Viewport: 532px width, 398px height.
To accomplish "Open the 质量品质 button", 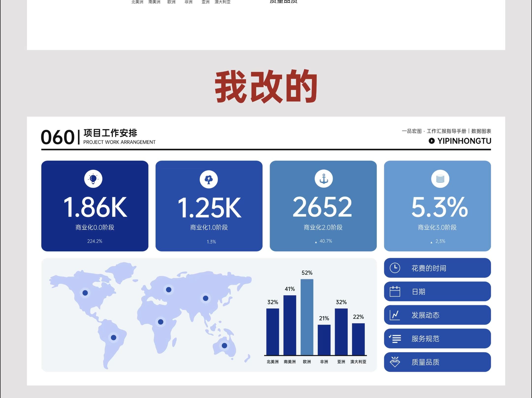I will (437, 362).
